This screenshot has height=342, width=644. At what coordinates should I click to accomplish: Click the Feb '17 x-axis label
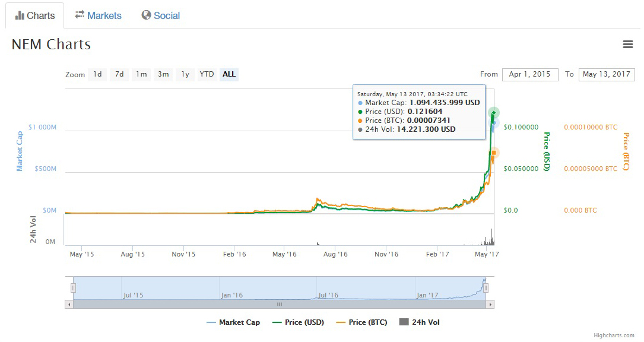437,254
